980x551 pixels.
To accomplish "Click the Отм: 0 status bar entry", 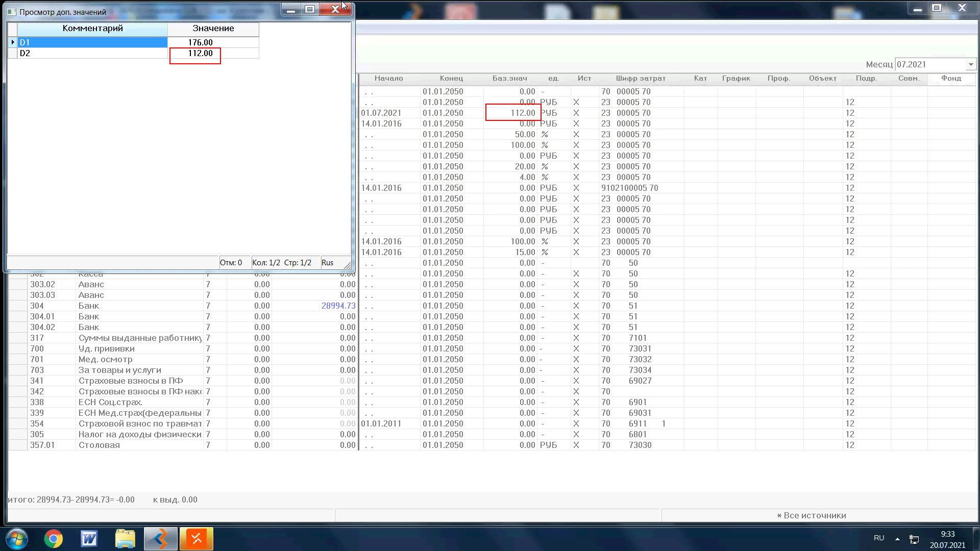I will [x=231, y=263].
